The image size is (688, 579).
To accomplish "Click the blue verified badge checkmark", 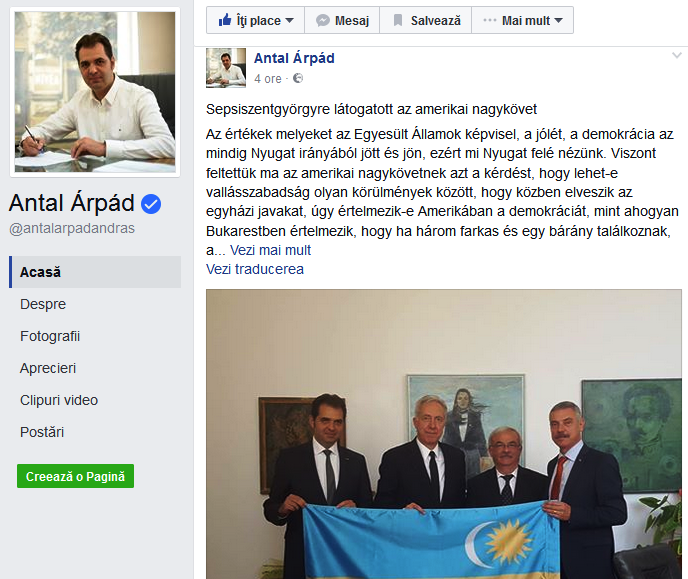I will pyautogui.click(x=151, y=204).
